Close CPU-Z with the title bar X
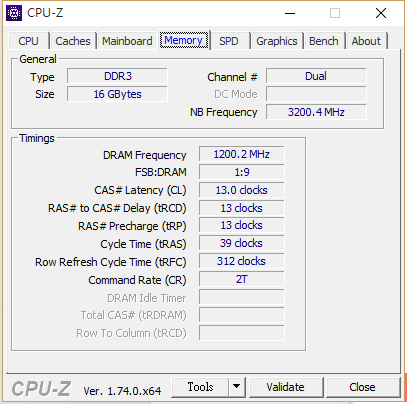 (x=381, y=13)
